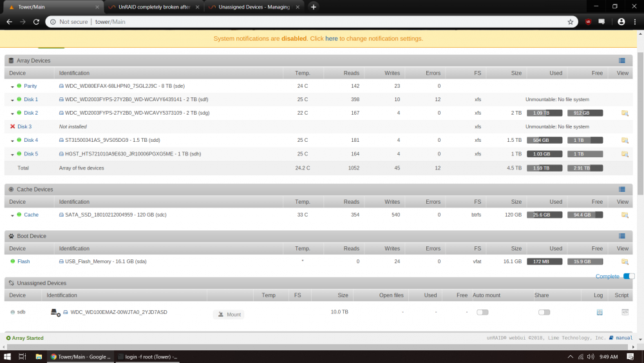Open File Explorer from taskbar
This screenshot has height=363, width=644.
(x=39, y=357)
